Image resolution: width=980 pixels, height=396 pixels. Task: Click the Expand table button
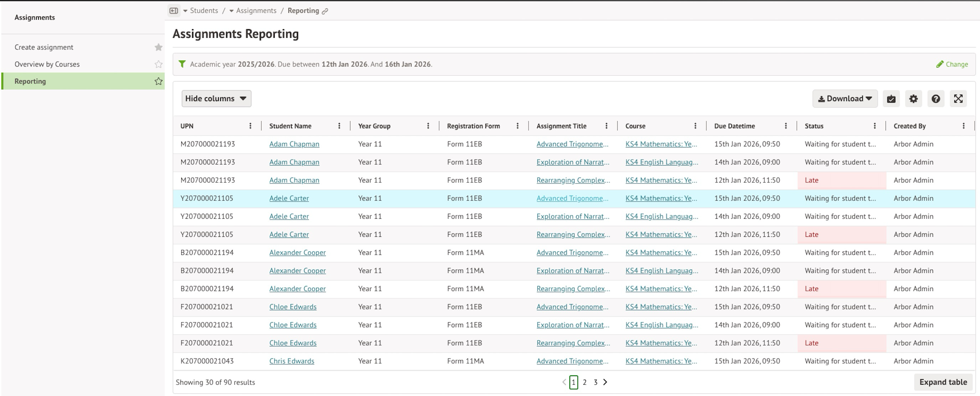tap(943, 382)
